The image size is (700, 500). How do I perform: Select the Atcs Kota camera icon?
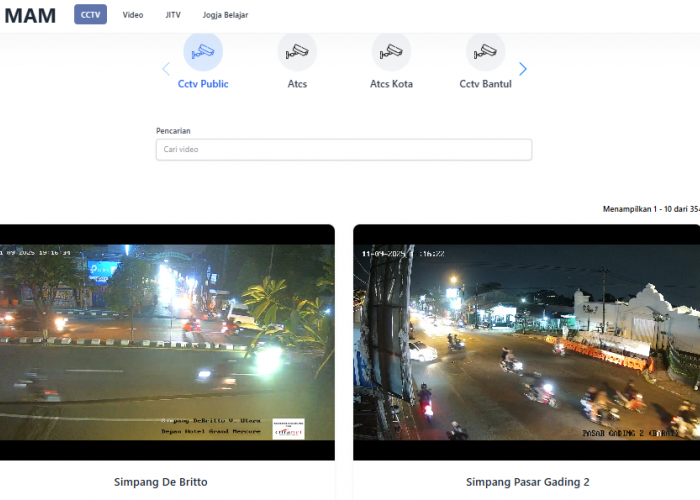click(392, 51)
